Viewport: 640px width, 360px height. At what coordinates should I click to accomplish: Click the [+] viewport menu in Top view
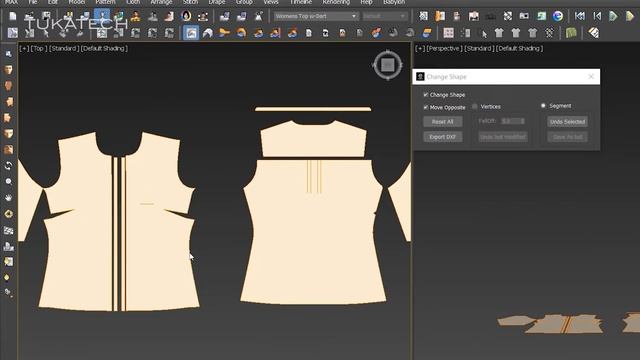click(24, 48)
